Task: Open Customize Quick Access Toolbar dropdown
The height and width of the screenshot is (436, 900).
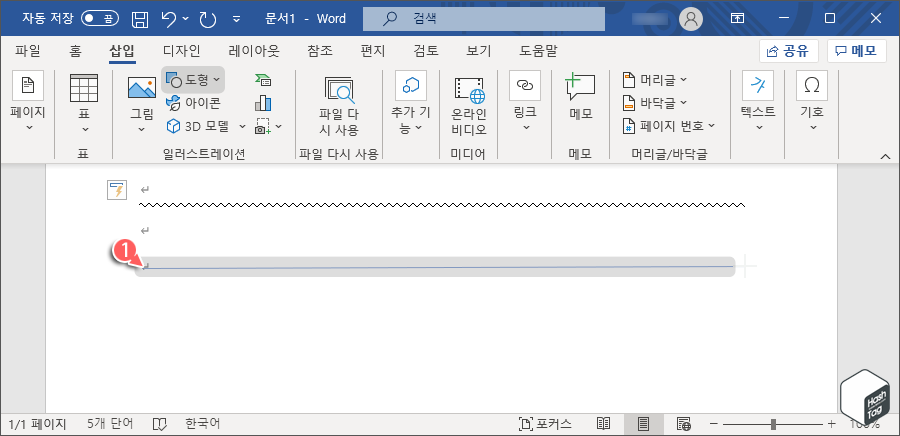Action: click(236, 20)
